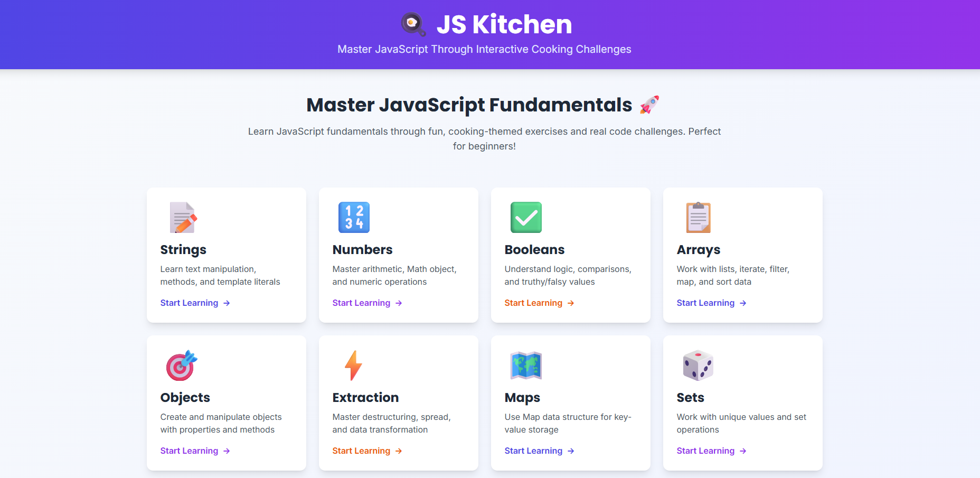Screen dimensions: 980x478
Task: Click the arrow next to Booleans Start Learning
Action: 571,303
